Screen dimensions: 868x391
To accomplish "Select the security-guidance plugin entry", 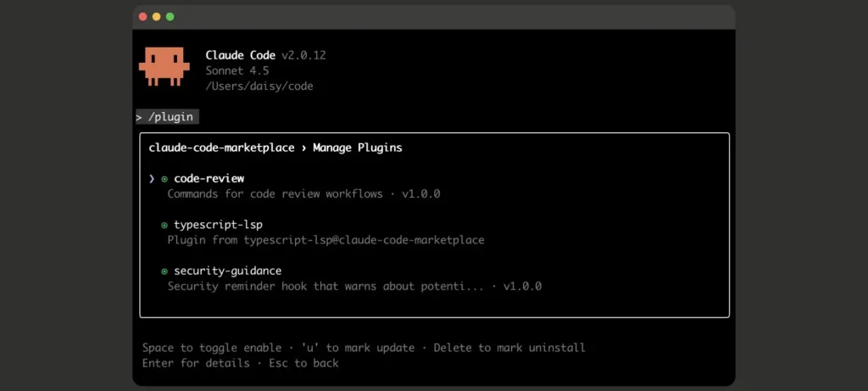I will click(227, 271).
